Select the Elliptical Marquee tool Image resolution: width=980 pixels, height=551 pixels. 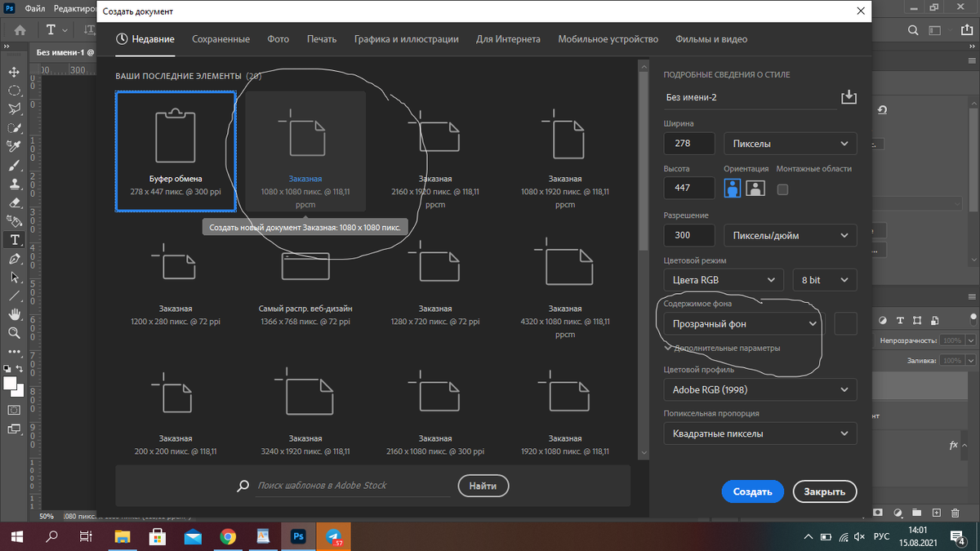14,91
